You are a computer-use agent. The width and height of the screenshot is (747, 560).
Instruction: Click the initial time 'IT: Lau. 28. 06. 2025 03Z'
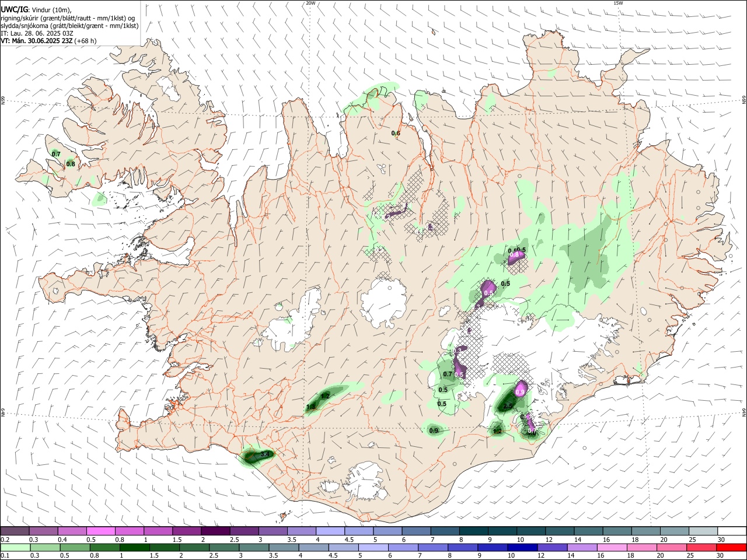click(37, 33)
